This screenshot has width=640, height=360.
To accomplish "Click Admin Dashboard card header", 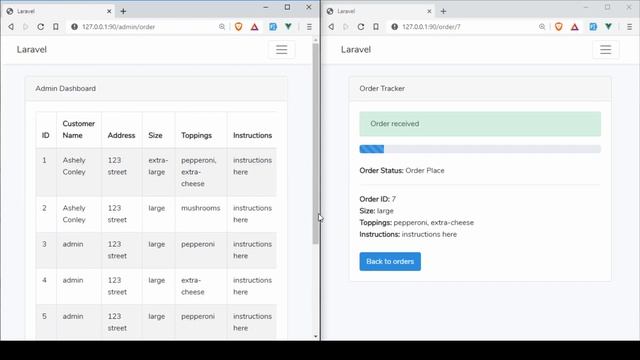I will pyautogui.click(x=156, y=89).
